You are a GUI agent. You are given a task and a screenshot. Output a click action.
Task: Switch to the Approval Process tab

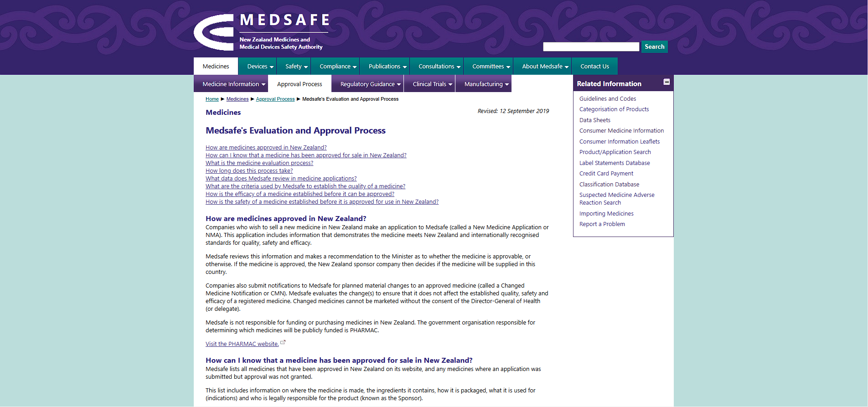(300, 84)
